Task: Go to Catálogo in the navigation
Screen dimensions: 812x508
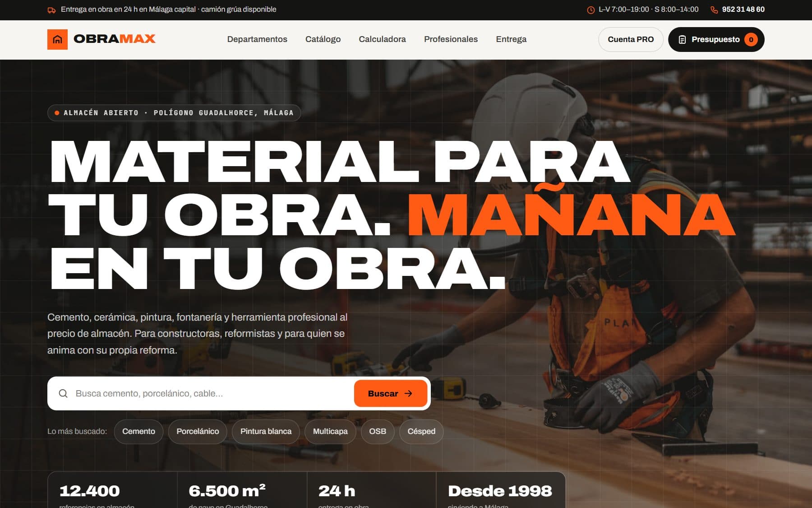Action: pos(323,39)
